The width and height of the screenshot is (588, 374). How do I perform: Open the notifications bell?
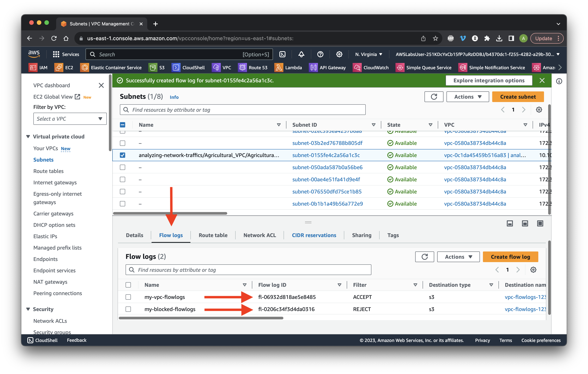point(301,54)
